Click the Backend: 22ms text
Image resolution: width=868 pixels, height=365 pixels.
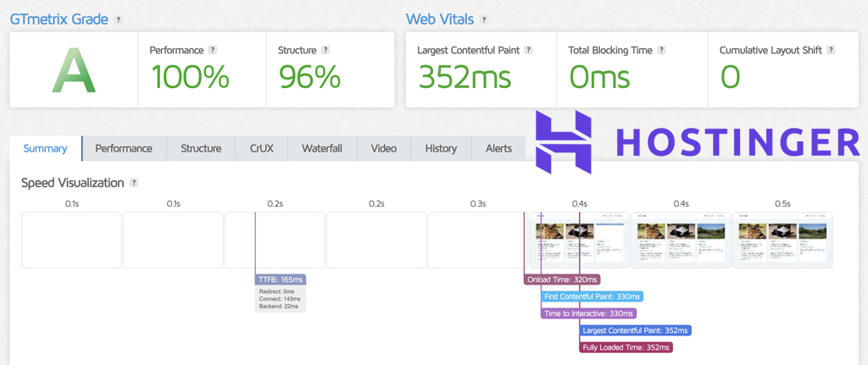coord(278,306)
